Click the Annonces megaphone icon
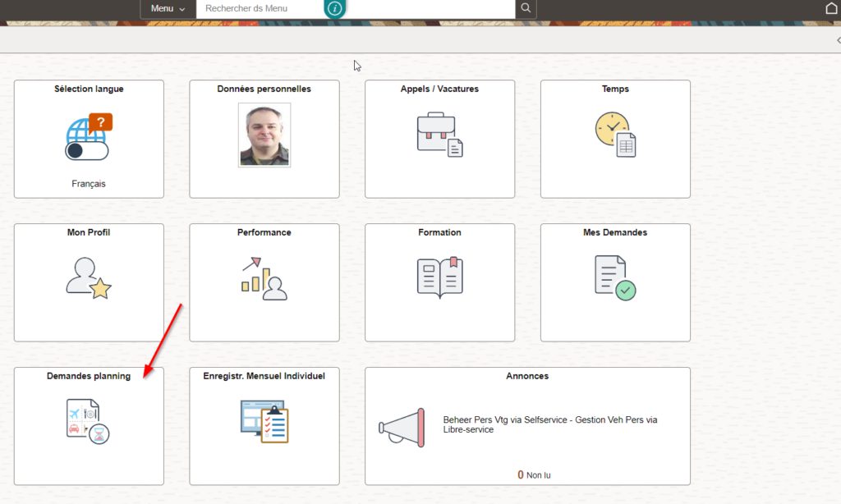 coord(402,427)
